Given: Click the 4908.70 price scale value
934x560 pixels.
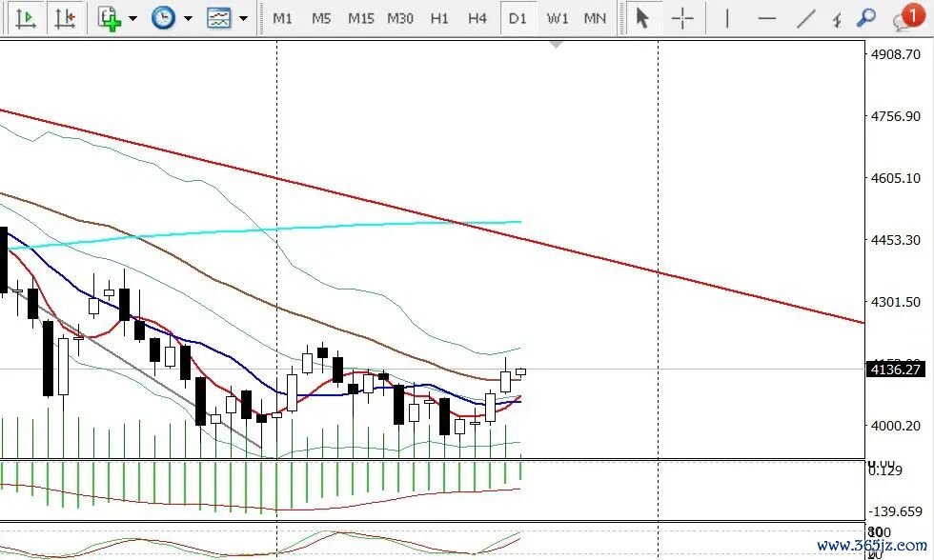Looking at the screenshot, I should (x=895, y=54).
